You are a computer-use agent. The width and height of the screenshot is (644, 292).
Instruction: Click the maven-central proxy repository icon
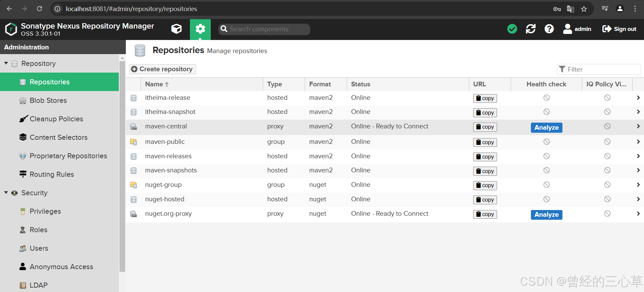(134, 127)
